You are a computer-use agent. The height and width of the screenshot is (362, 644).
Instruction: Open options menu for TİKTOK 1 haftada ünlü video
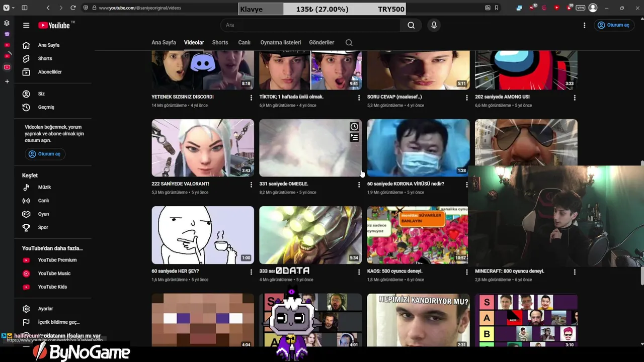[359, 98]
